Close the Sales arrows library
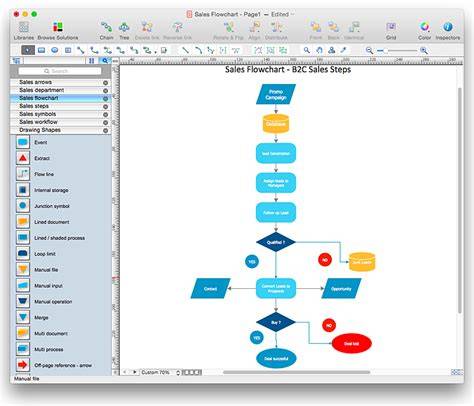This screenshot has height=406, width=474. 105,82
